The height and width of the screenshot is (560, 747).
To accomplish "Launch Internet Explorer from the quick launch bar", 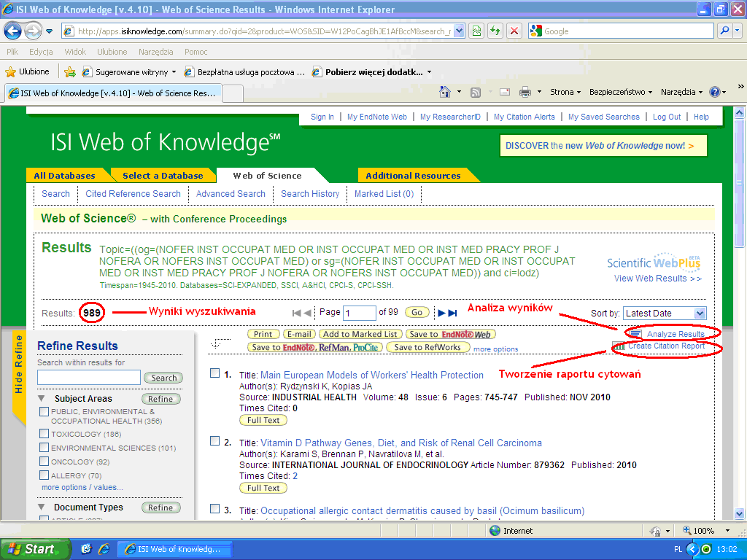I will point(104,549).
